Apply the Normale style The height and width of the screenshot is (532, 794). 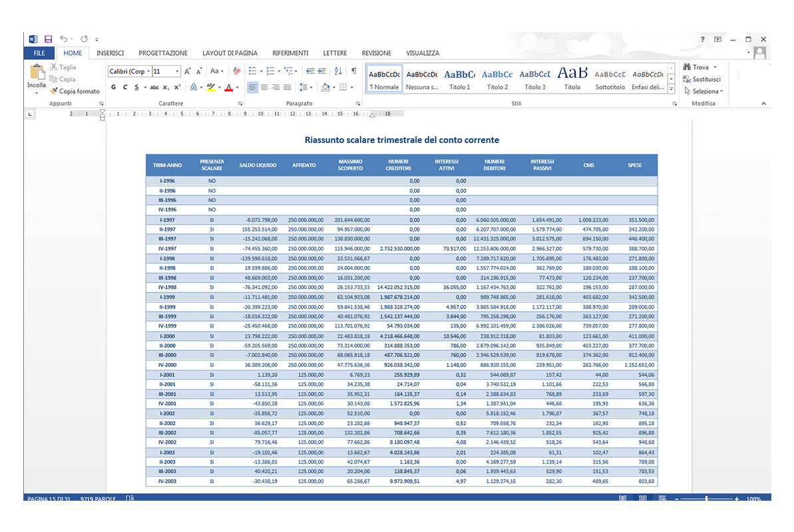click(x=384, y=79)
